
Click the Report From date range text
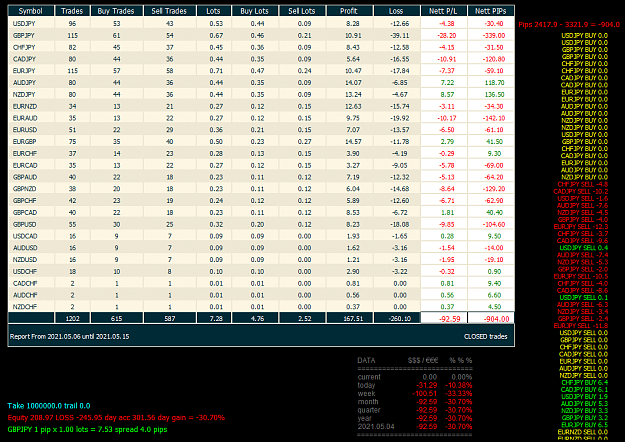pos(69,336)
